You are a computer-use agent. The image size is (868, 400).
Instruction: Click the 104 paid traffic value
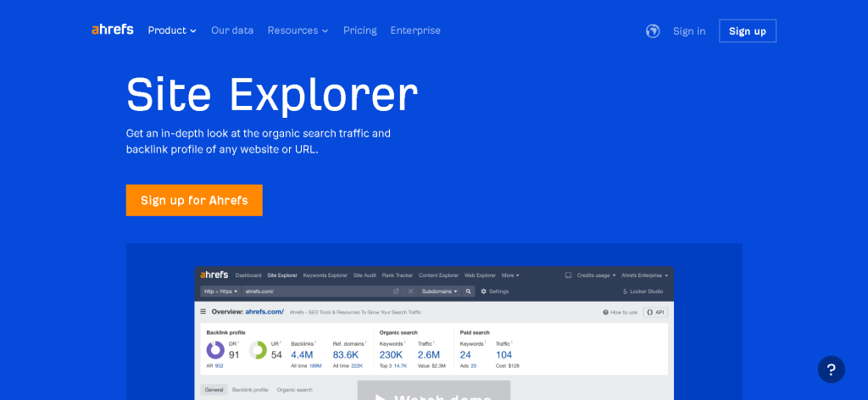click(x=504, y=354)
